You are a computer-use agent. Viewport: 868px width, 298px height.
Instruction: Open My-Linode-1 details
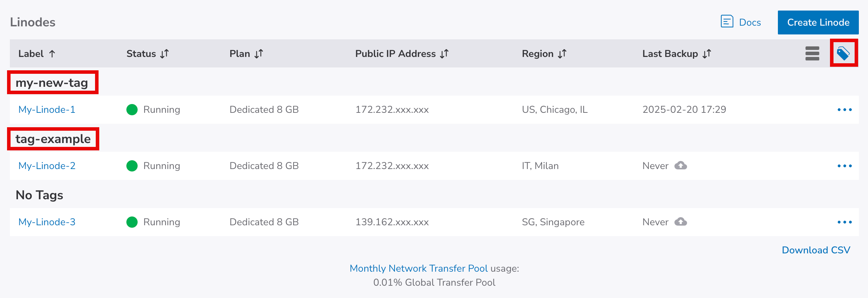point(47,110)
